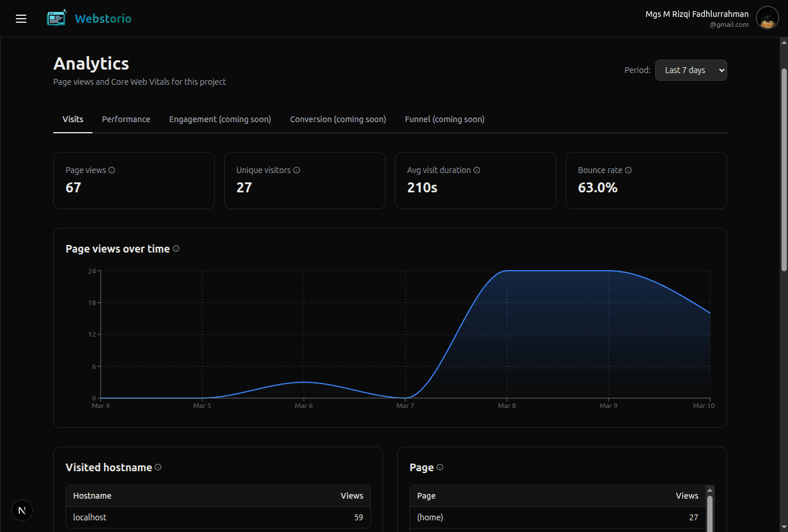788x532 pixels.
Task: Click the main page scrollbar thumb
Action: (784, 170)
